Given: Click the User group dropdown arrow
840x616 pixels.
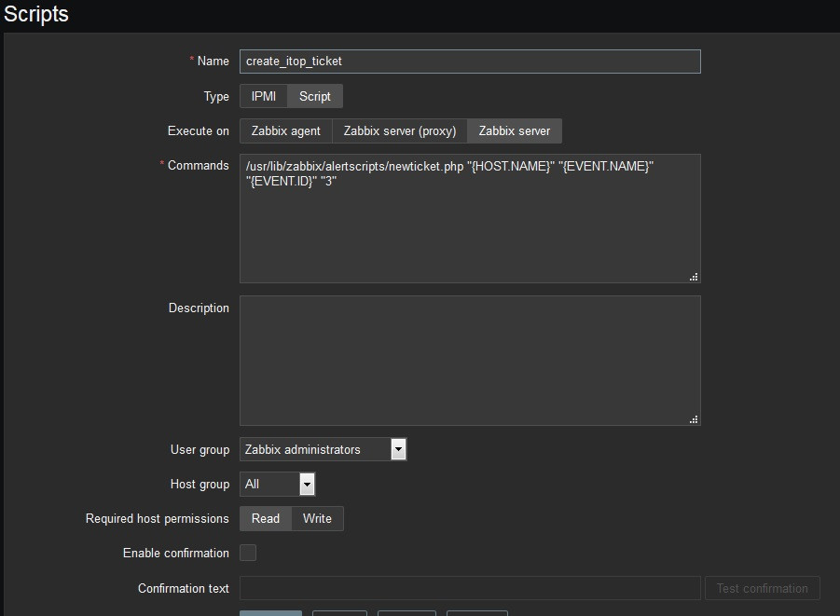Looking at the screenshot, I should pos(398,449).
